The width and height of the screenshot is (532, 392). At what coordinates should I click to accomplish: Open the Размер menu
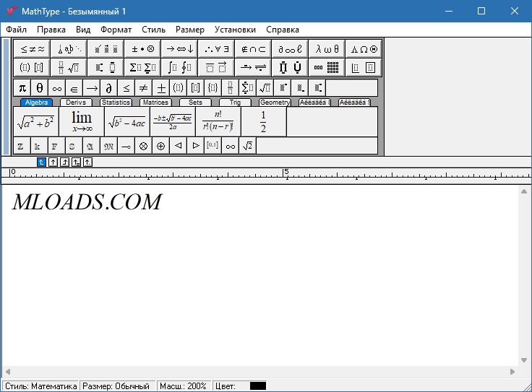(190, 30)
